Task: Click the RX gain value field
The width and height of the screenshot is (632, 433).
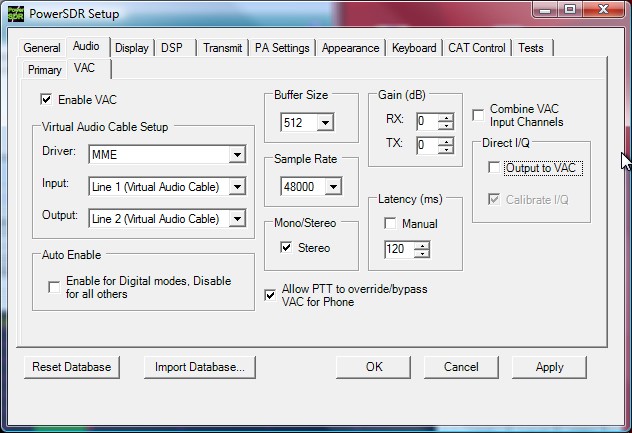Action: [428, 121]
